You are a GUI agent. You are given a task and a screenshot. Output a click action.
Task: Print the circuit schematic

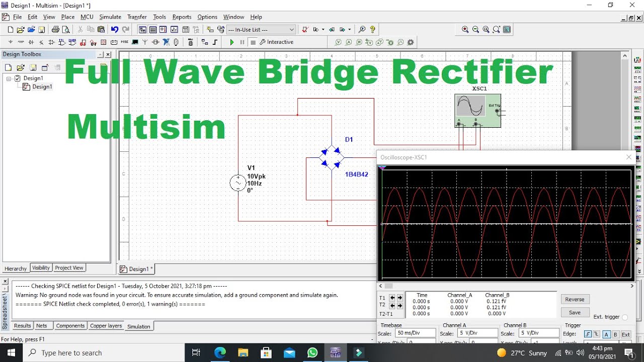coord(55,30)
